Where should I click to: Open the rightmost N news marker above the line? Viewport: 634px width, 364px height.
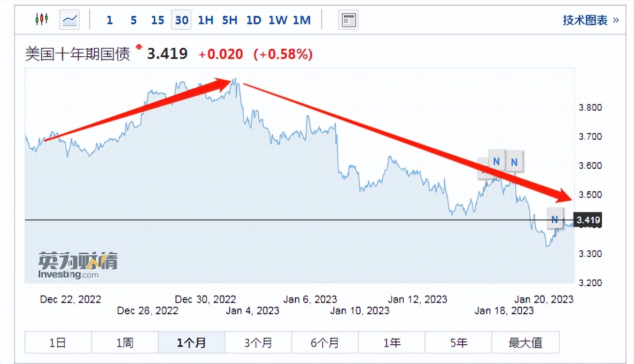(x=514, y=162)
